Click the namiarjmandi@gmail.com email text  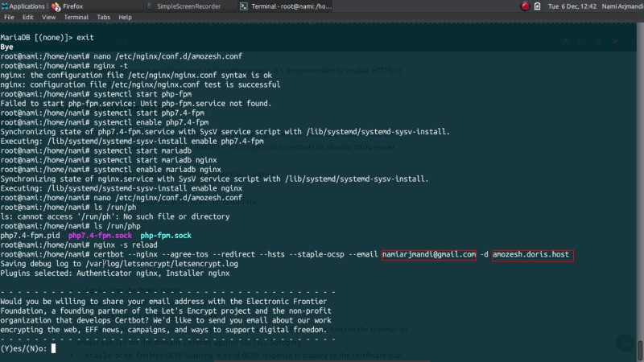tap(429, 254)
